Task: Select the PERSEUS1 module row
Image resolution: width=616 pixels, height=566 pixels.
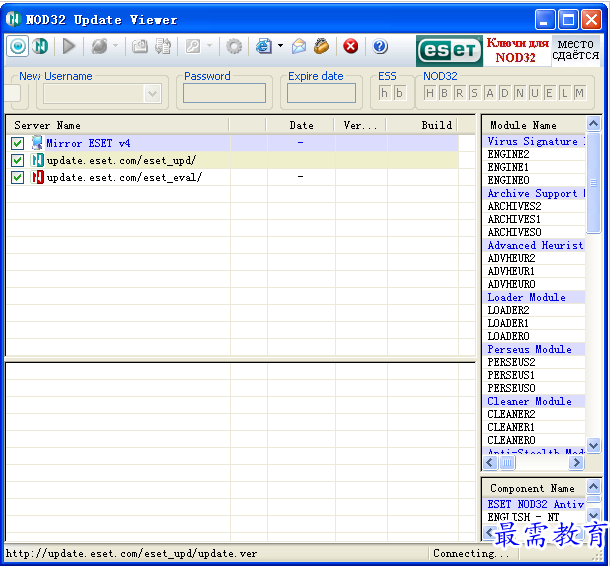Action: point(534,376)
